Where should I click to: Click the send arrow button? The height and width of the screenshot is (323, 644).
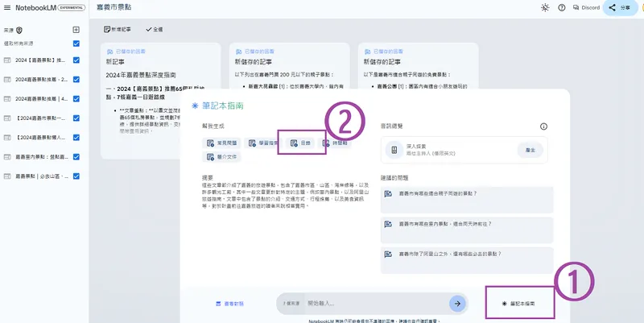pyautogui.click(x=457, y=304)
